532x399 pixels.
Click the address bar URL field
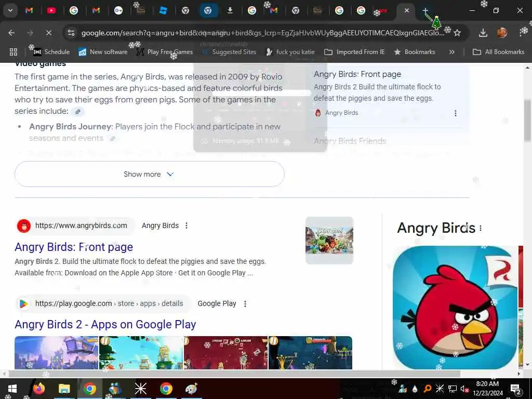pos(262,33)
